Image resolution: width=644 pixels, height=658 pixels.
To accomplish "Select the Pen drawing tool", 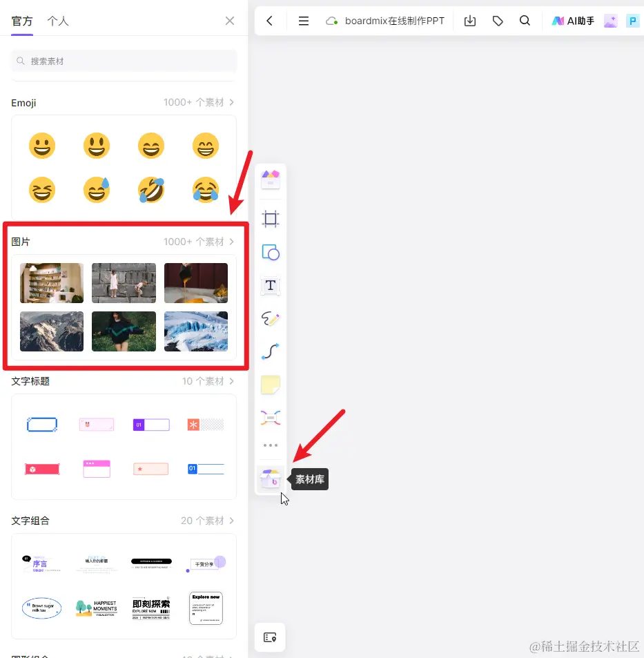I will (x=271, y=318).
